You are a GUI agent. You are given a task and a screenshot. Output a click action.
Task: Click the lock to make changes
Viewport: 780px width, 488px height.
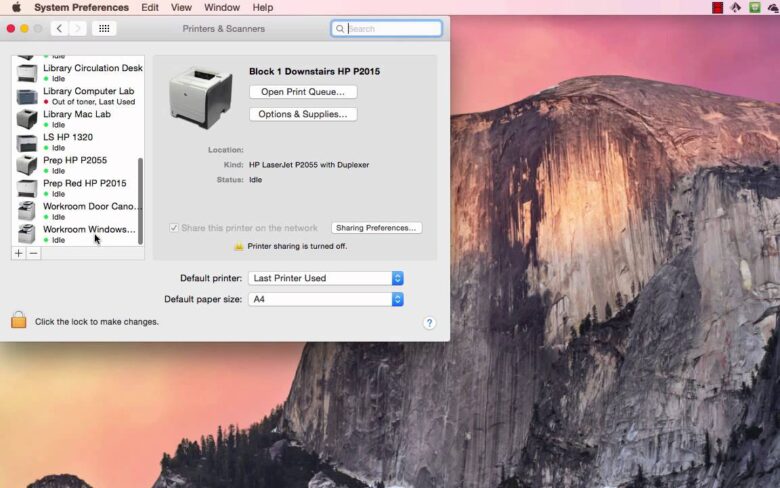tap(18, 320)
